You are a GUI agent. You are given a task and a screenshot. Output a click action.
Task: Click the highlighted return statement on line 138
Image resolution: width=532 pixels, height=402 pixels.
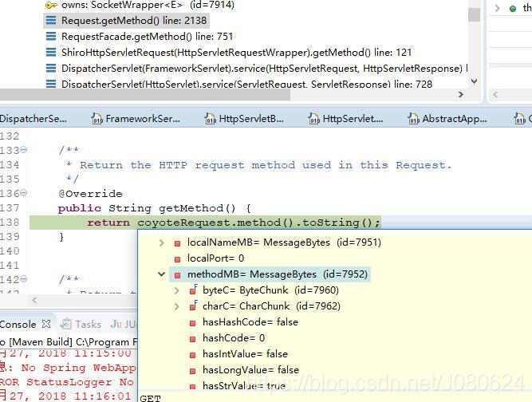coord(234,223)
